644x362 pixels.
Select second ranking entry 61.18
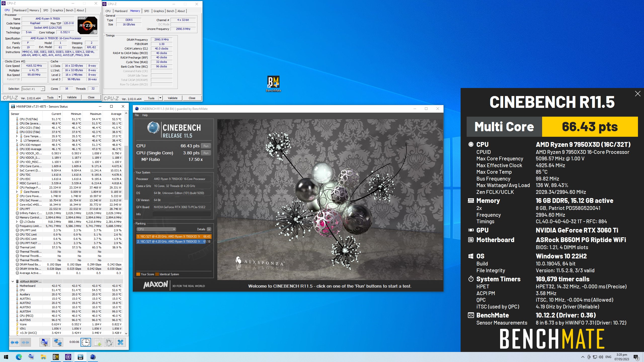click(x=174, y=242)
